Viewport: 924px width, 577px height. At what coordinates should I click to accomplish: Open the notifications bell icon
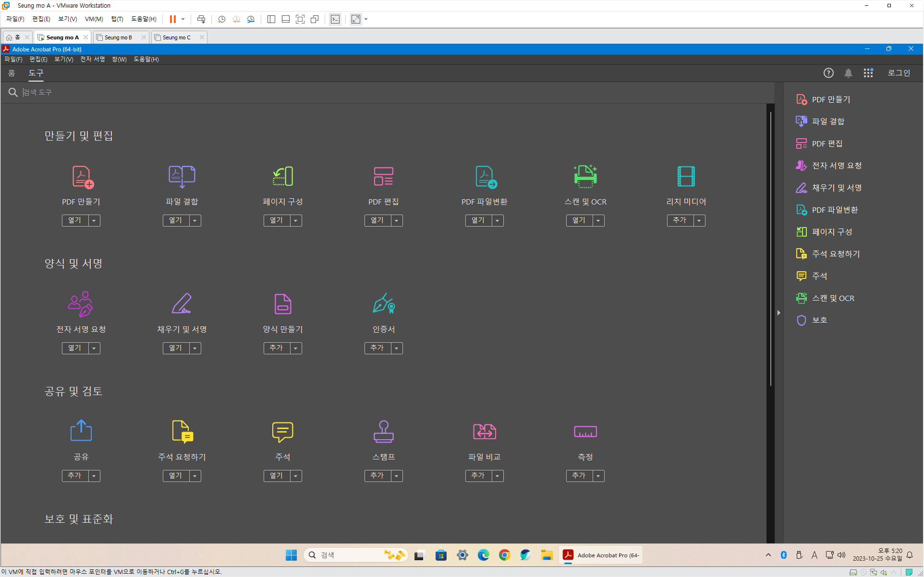(x=848, y=73)
